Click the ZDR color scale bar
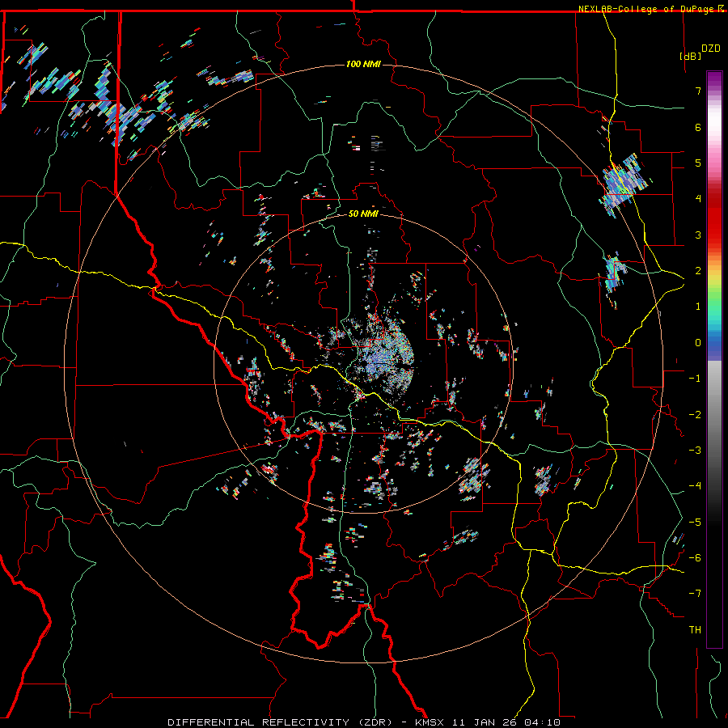 (x=714, y=359)
